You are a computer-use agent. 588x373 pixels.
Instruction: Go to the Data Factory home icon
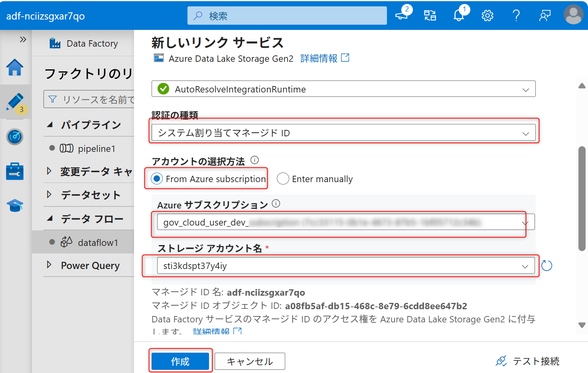point(15,68)
